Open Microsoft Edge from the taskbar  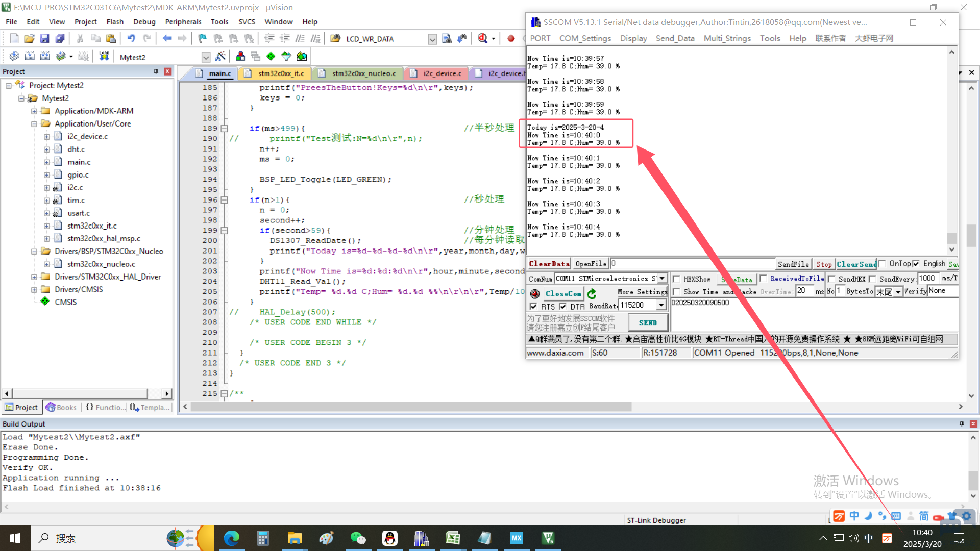coord(231,538)
